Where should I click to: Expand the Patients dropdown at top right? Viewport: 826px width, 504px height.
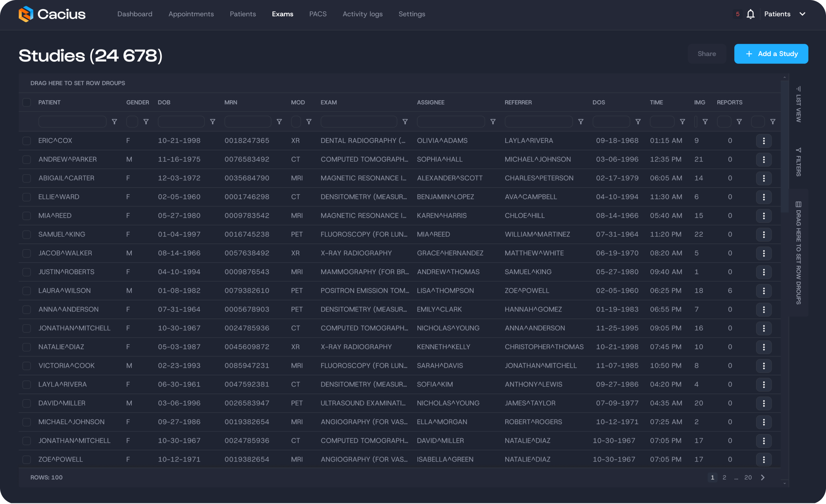[785, 14]
